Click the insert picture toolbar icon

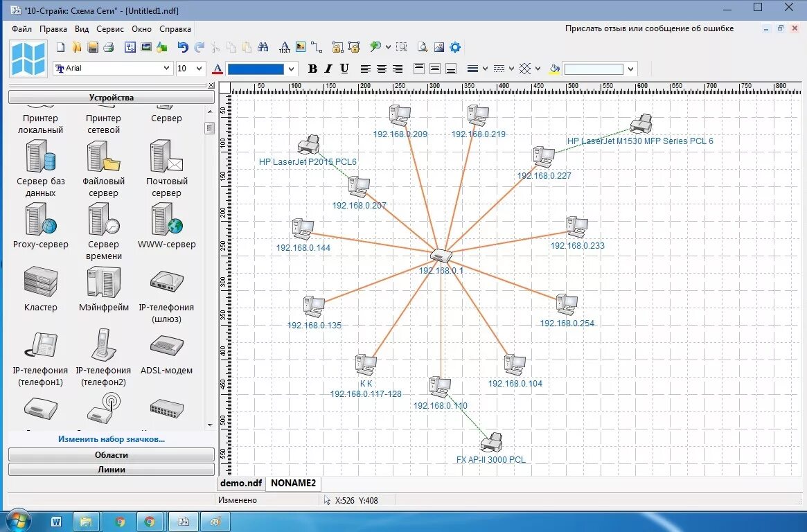pos(301,47)
